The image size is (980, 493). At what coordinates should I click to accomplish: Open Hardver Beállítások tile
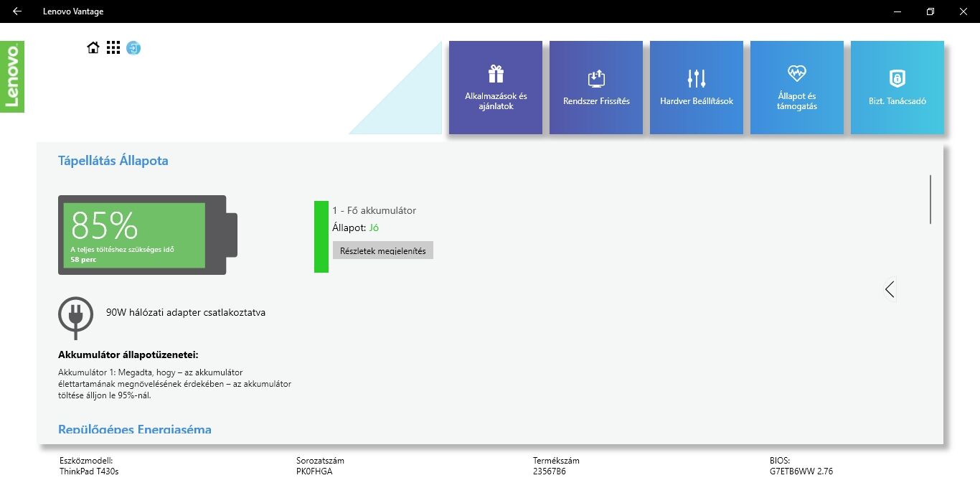(x=697, y=88)
